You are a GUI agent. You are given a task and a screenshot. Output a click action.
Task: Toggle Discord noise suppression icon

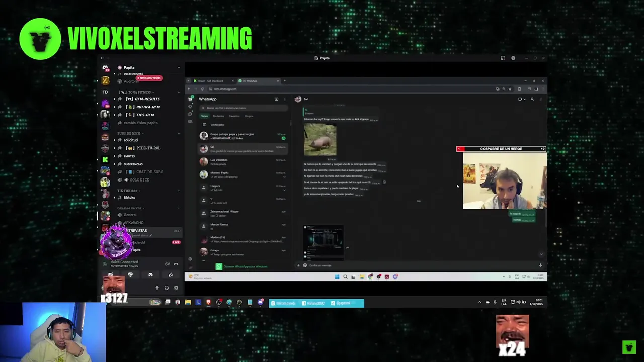pos(168,264)
